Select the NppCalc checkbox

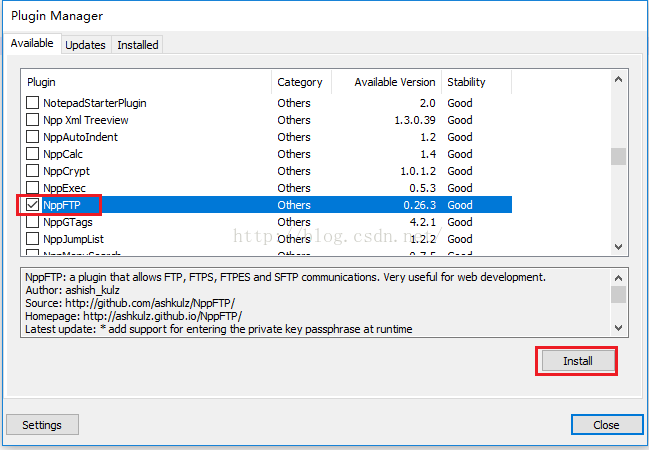[x=33, y=154]
